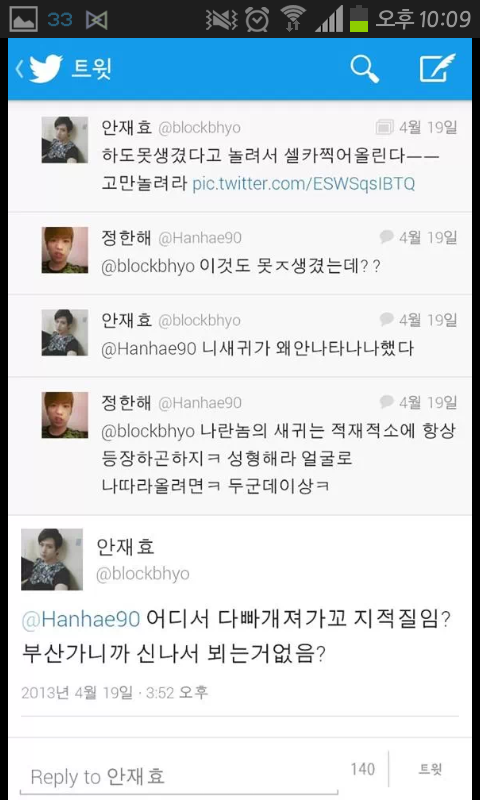Open 안재효's large avatar in the main tweet
480x800 pixels.
[x=52, y=559]
